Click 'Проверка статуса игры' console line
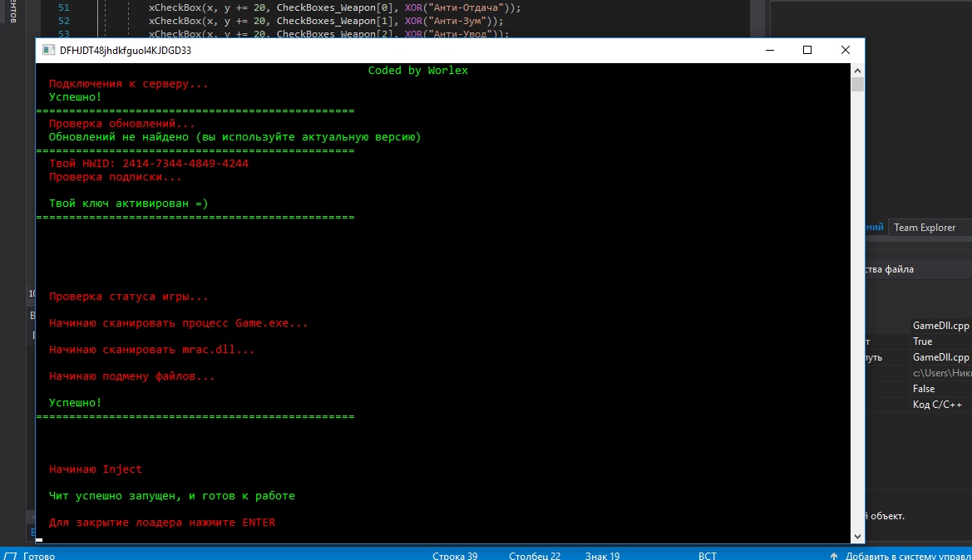The width and height of the screenshot is (972, 560). click(x=128, y=296)
